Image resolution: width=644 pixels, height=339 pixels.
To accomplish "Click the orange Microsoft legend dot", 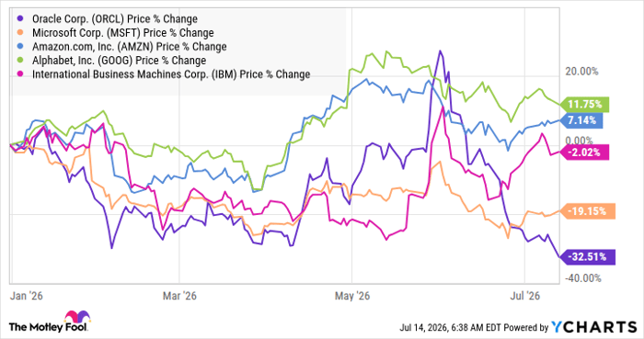I will click(21, 32).
